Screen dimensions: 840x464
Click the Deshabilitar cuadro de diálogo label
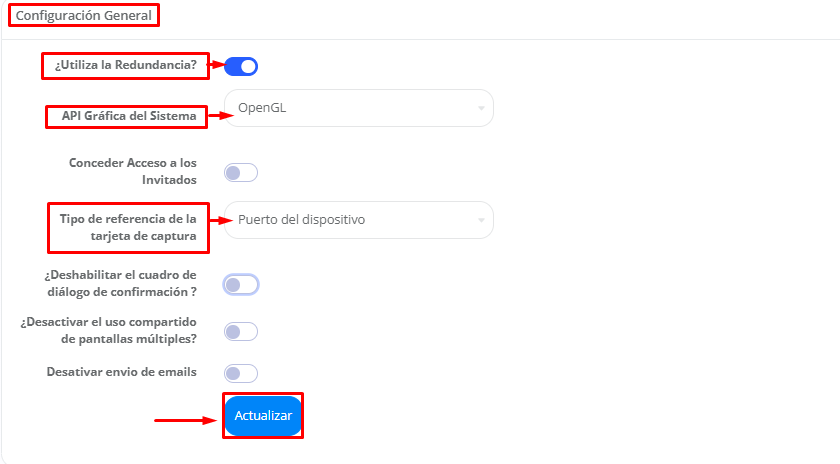click(x=121, y=283)
